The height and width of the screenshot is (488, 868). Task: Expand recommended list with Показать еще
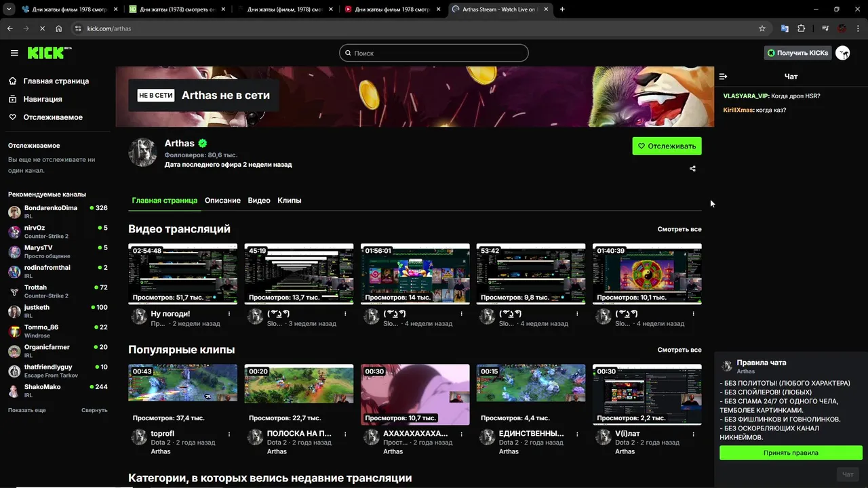27,410
